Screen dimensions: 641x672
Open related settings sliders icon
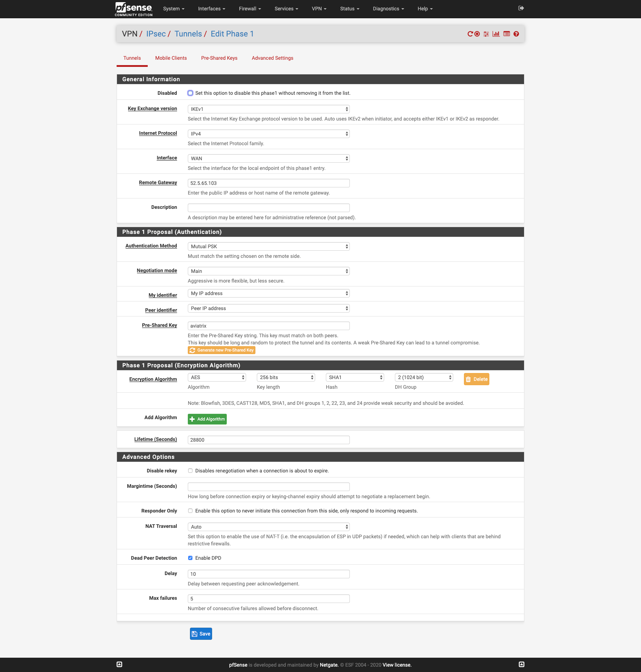click(486, 34)
